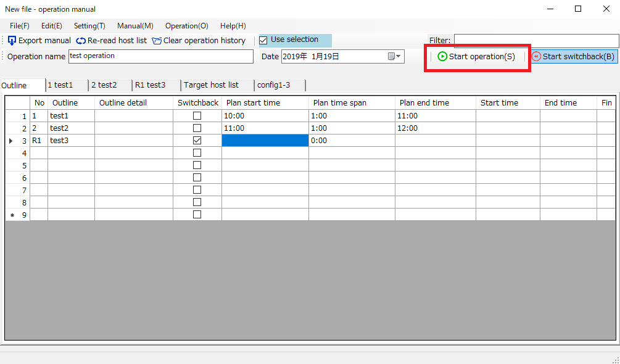Uncheck the Use selection checkbox

click(x=263, y=40)
